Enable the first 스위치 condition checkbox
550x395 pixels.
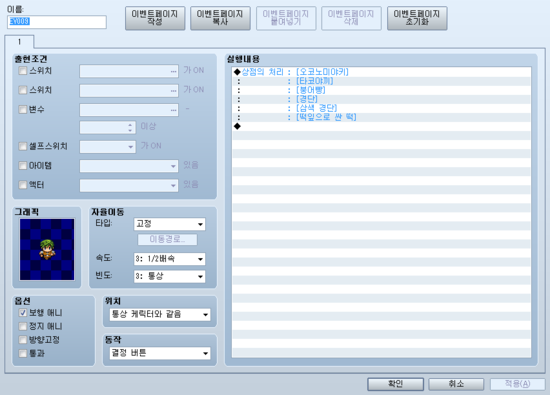coord(23,71)
